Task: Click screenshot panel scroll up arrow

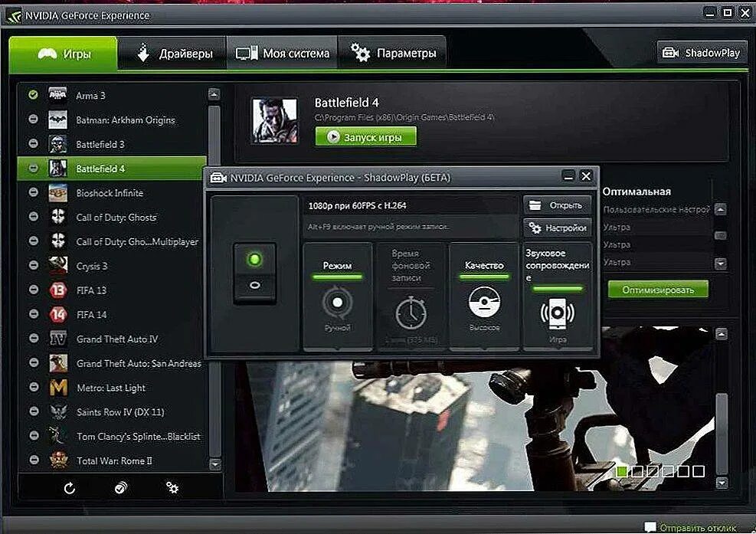Action: click(722, 334)
